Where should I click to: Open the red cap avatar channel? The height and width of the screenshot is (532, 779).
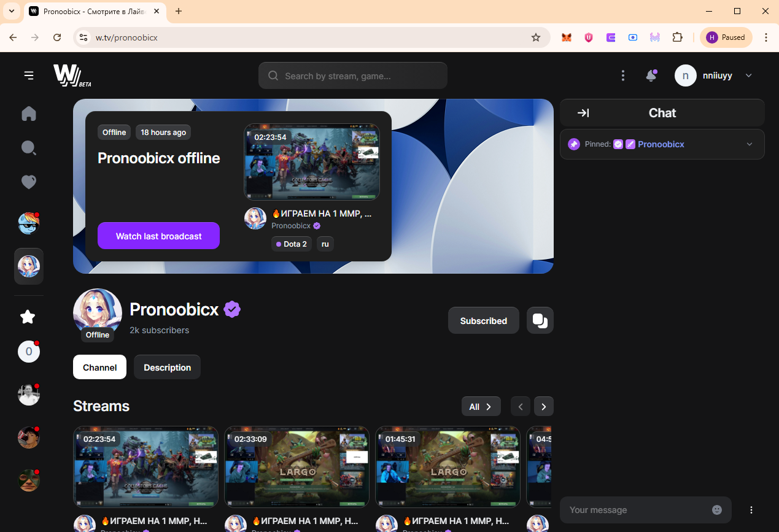click(x=29, y=437)
